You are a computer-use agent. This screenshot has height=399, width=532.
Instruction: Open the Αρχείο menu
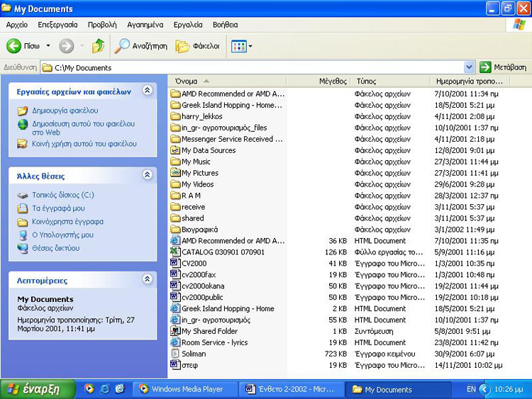pos(16,25)
